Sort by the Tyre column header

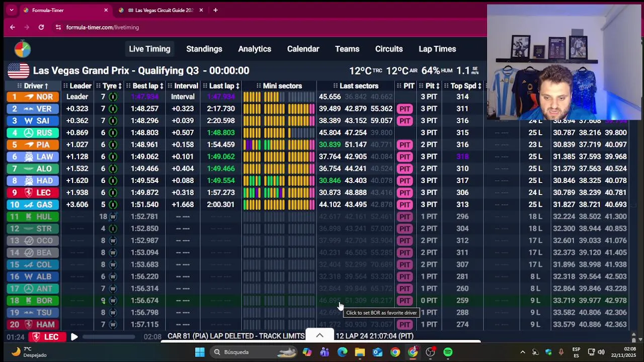[x=109, y=86]
